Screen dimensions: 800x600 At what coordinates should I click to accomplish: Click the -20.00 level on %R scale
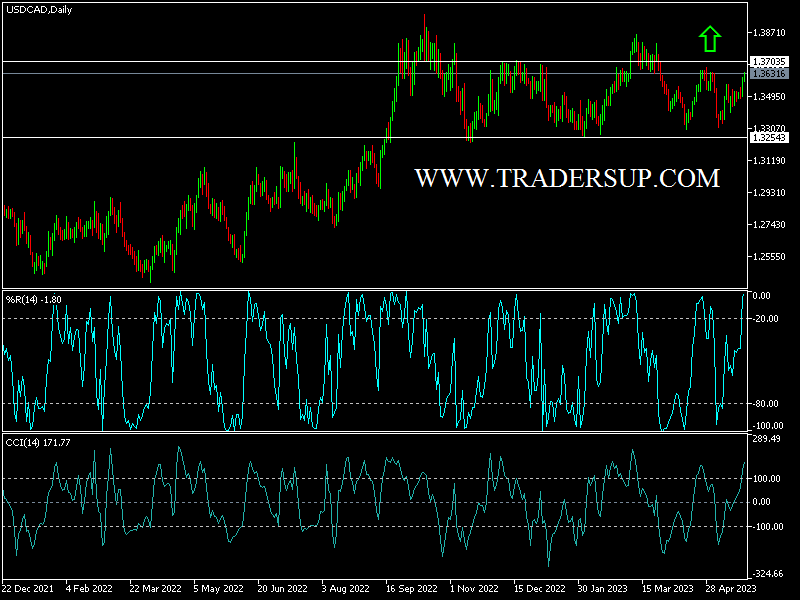[766, 319]
